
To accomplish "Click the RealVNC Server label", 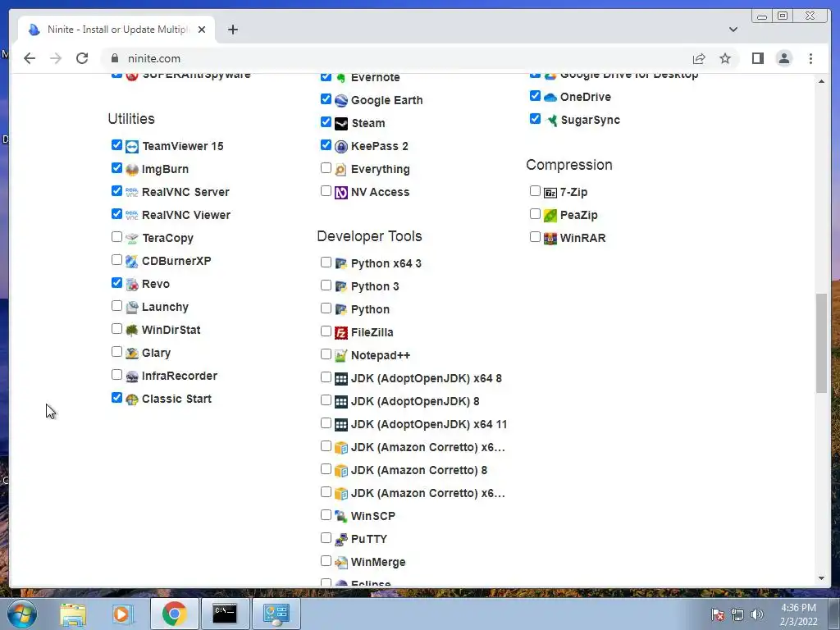I will (185, 192).
